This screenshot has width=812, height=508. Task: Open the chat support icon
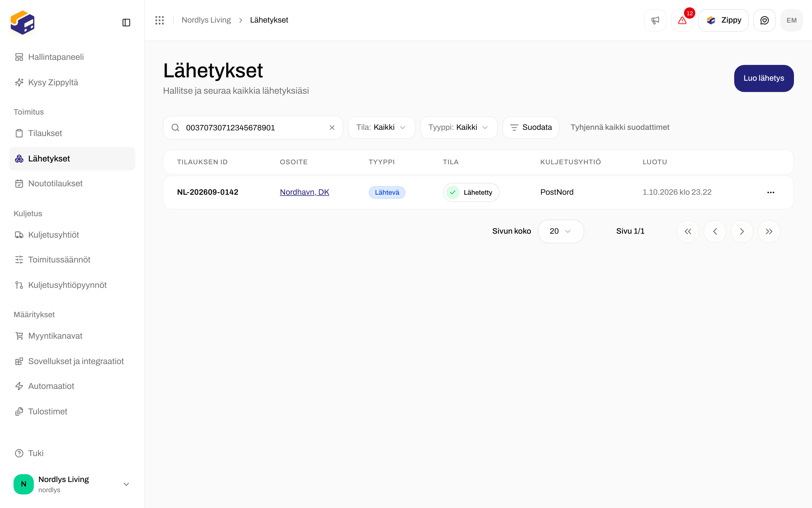pos(764,20)
